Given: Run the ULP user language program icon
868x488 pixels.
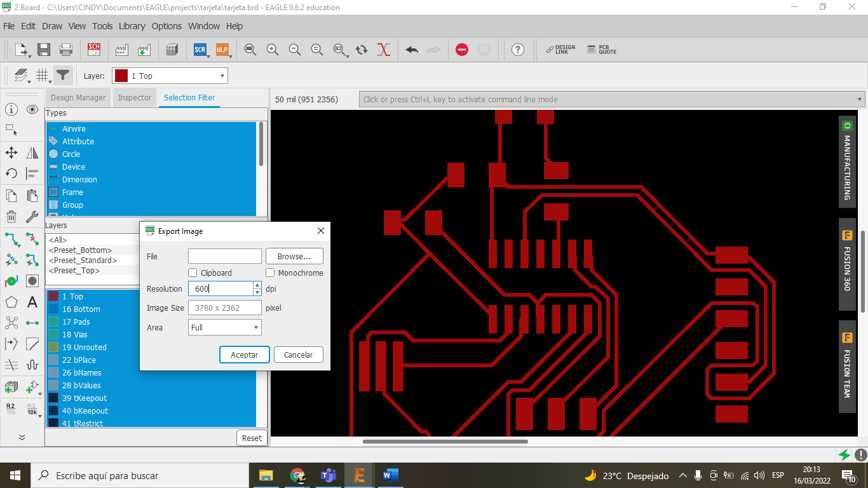Looking at the screenshot, I should pos(222,50).
